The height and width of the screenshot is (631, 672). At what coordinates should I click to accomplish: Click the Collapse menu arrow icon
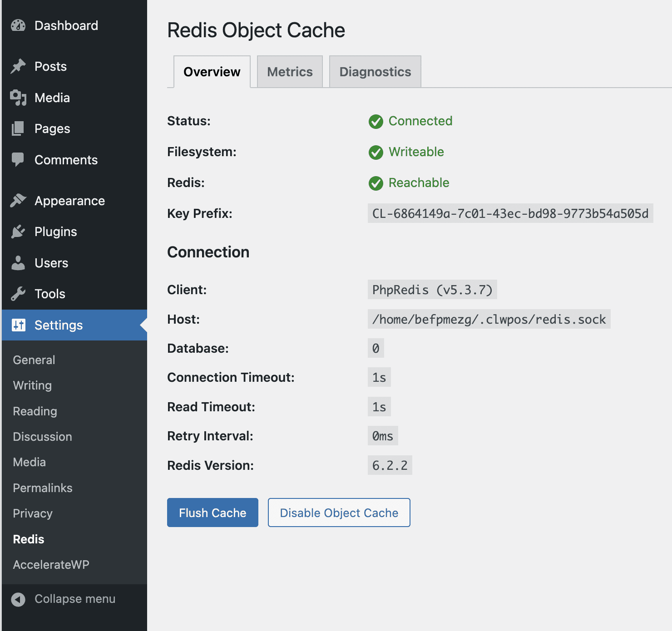coord(18,599)
